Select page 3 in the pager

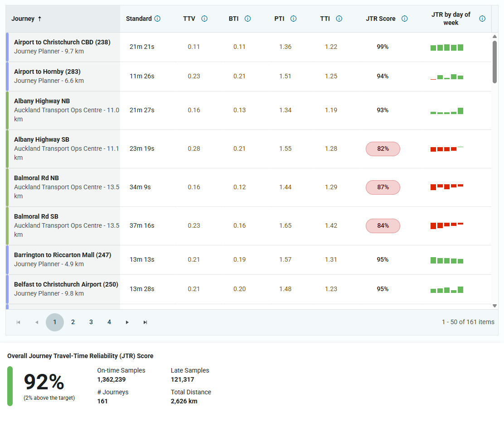tap(91, 322)
